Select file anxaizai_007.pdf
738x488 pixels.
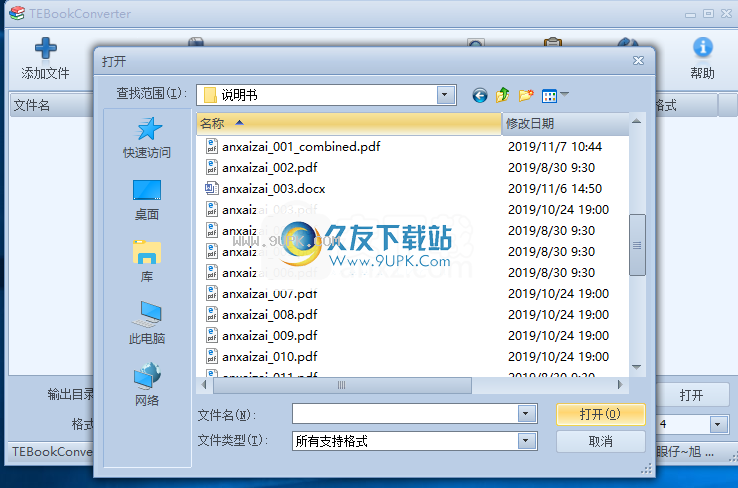[x=270, y=294]
